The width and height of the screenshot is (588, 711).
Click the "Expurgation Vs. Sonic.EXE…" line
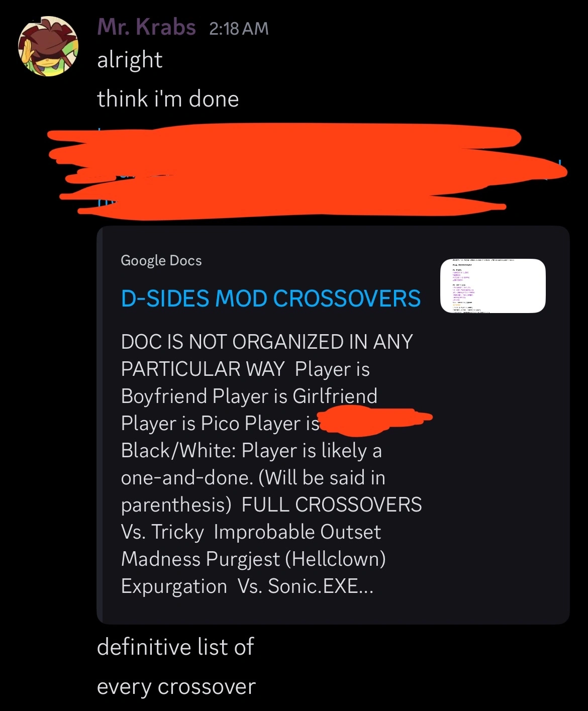247,586
